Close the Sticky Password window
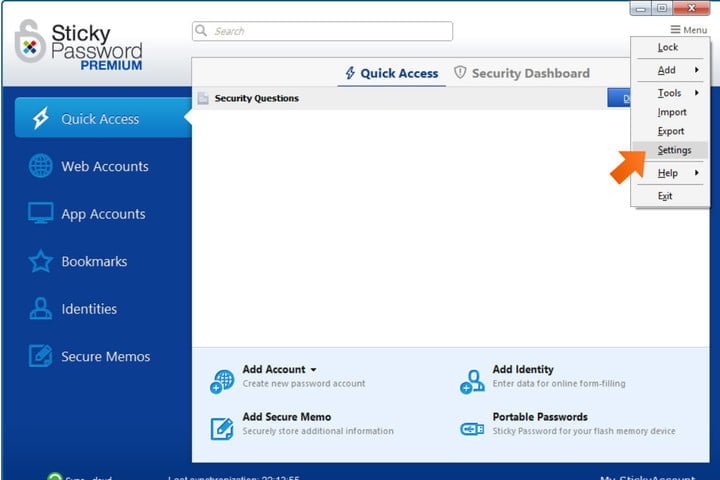720x480 pixels. tap(692, 8)
